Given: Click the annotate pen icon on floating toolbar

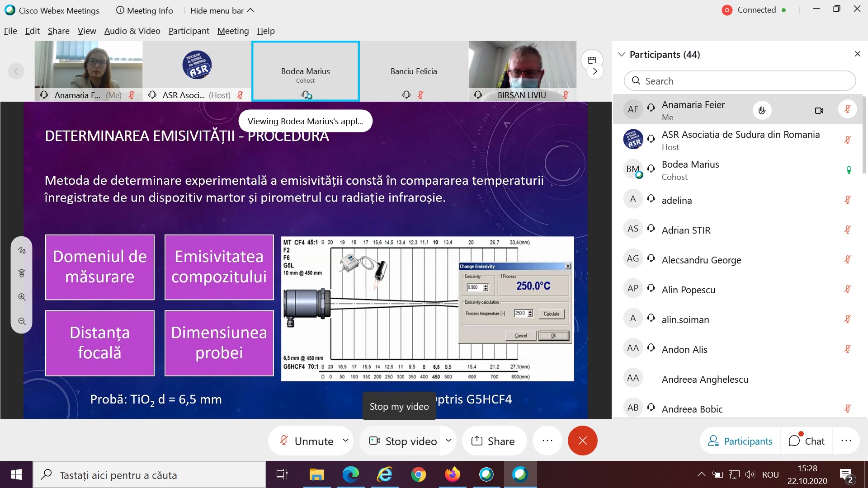Looking at the screenshot, I should click(22, 250).
